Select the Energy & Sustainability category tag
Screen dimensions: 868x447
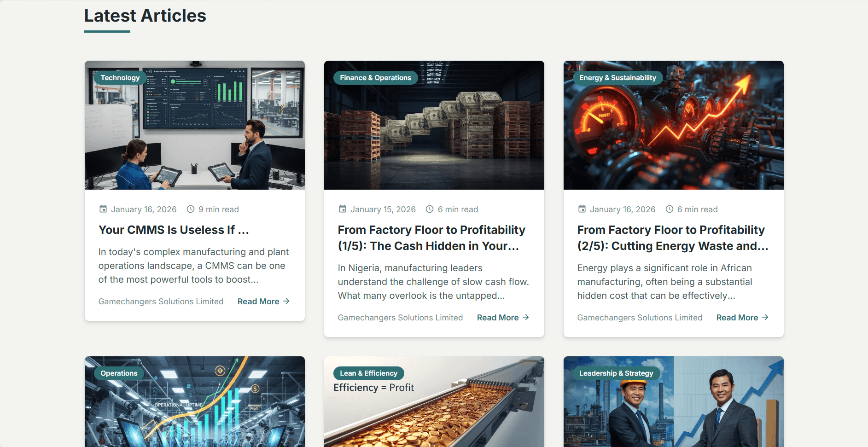pos(618,78)
